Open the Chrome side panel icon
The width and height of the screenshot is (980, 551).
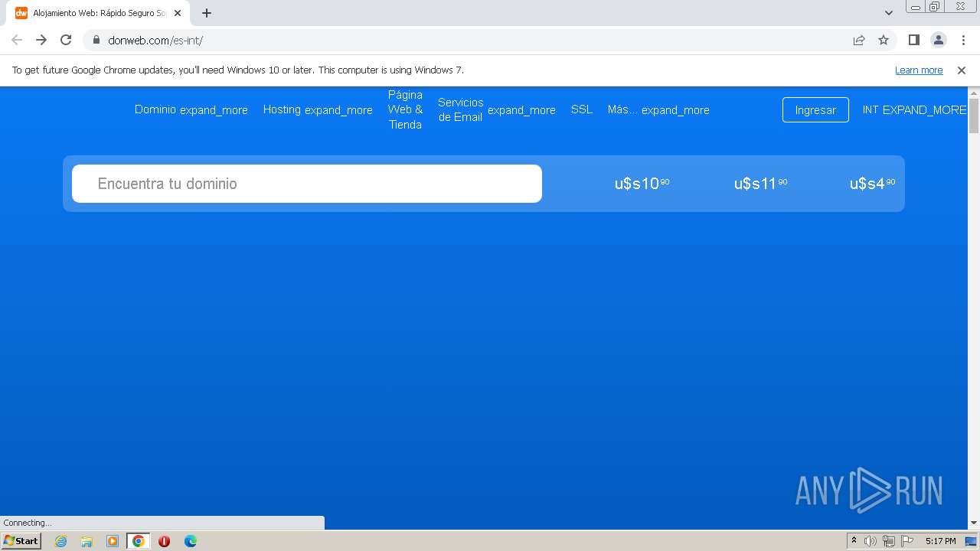pyautogui.click(x=913, y=40)
